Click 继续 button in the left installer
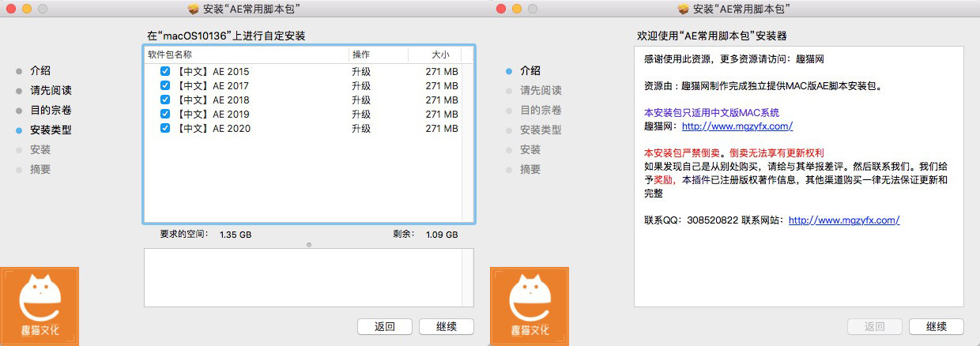 (x=447, y=326)
